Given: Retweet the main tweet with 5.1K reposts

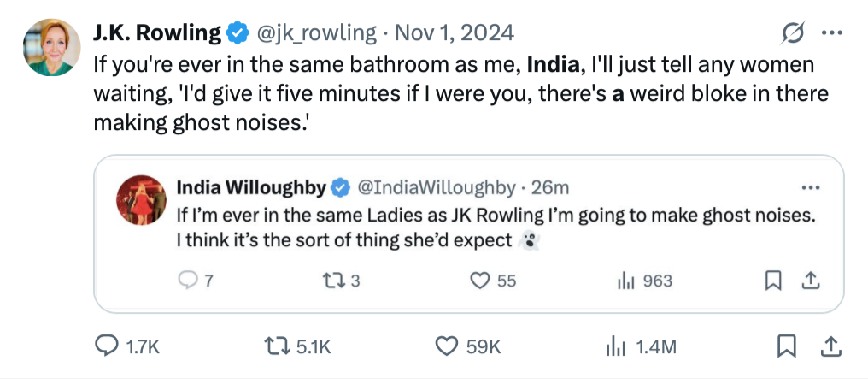Looking at the screenshot, I should (x=274, y=346).
